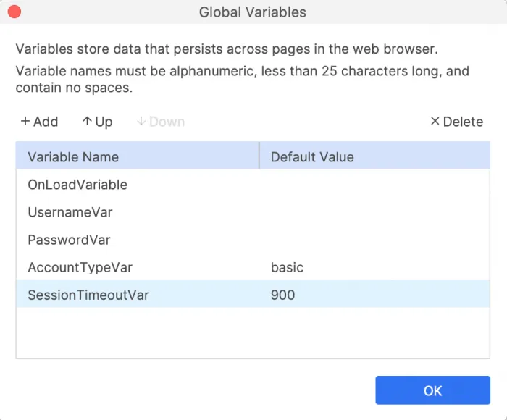Image resolution: width=507 pixels, height=420 pixels.
Task: Choose the AccountTypeVar variable name
Action: [x=80, y=267]
